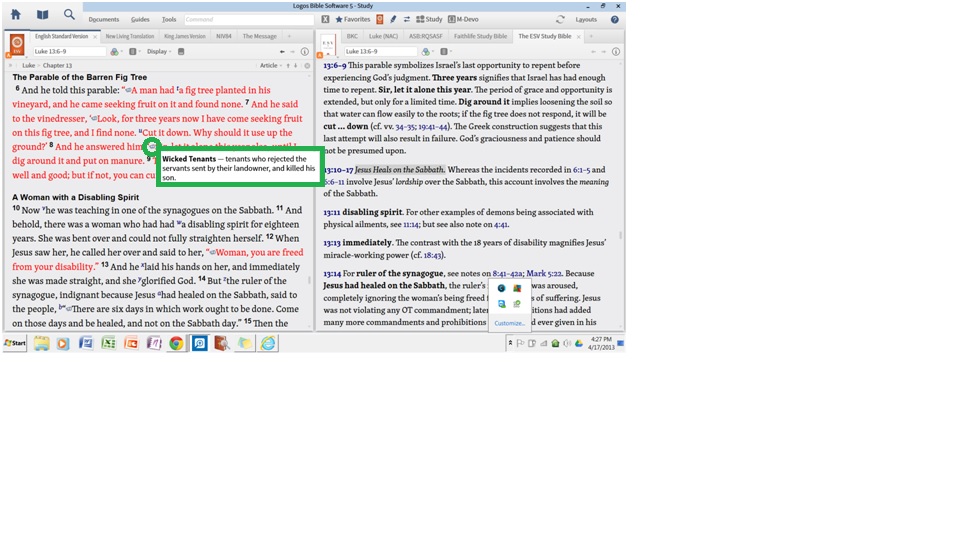Screen dimensions: 960x540
Task: Open the pen notes shortcut icon
Action: [x=393, y=20]
